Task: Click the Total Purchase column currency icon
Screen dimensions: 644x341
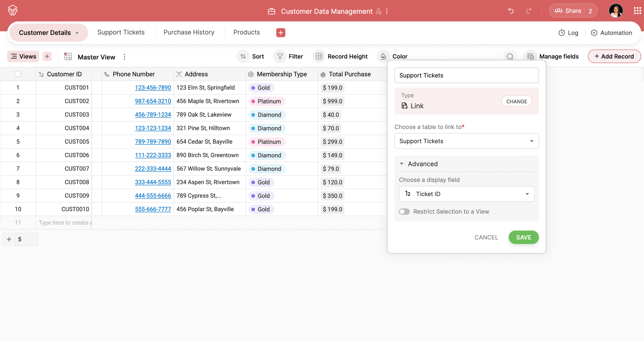Action: pyautogui.click(x=323, y=74)
